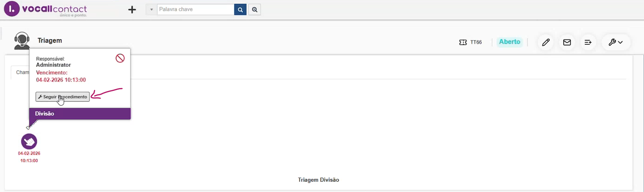This screenshot has width=644, height=192.
Task: Open advanced search with magnifier-plus icon
Action: point(254,10)
